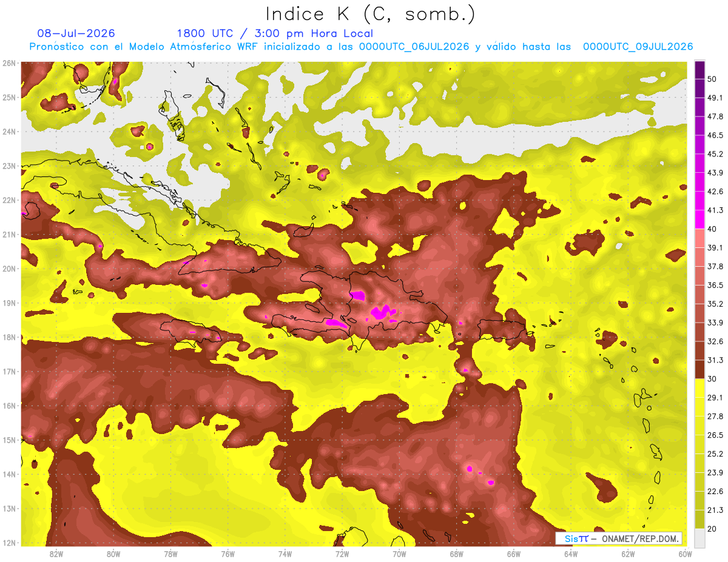Viewport: 728px width, 562px height.
Task: Click the color bar value 27.8
Action: point(715,416)
